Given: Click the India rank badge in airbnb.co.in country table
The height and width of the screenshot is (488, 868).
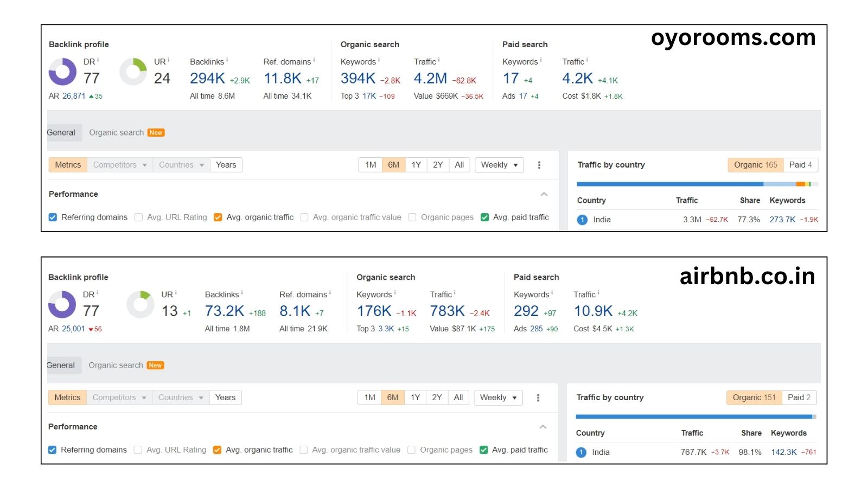Looking at the screenshot, I should coord(581,452).
